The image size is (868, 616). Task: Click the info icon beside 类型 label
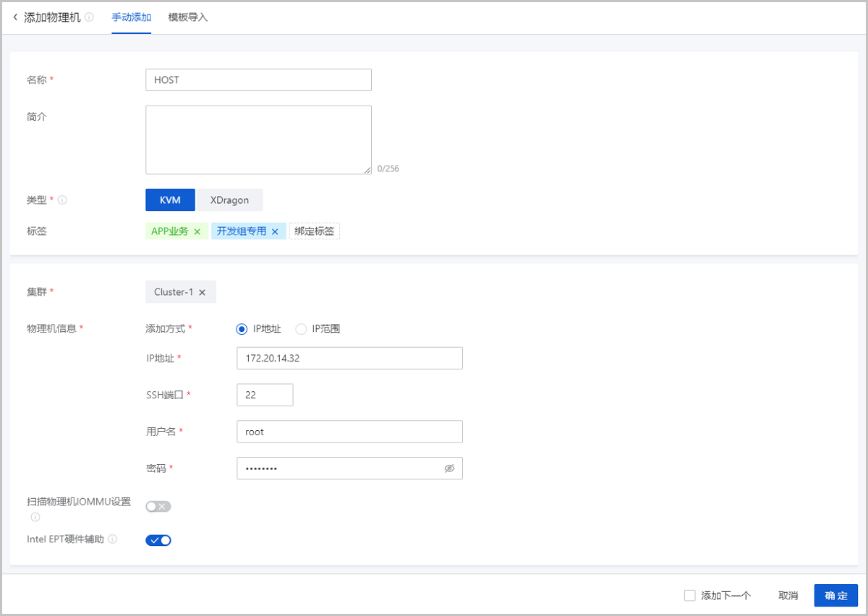pyautogui.click(x=62, y=200)
